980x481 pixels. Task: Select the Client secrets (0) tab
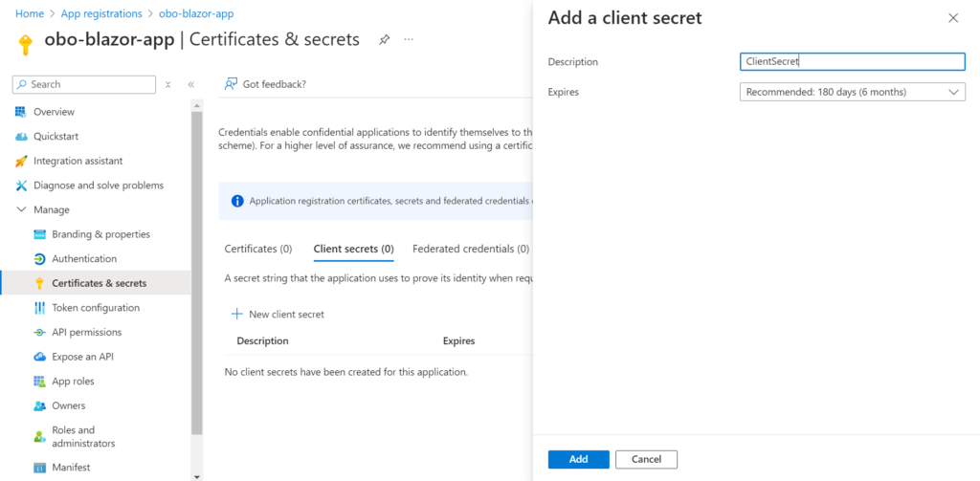click(353, 249)
